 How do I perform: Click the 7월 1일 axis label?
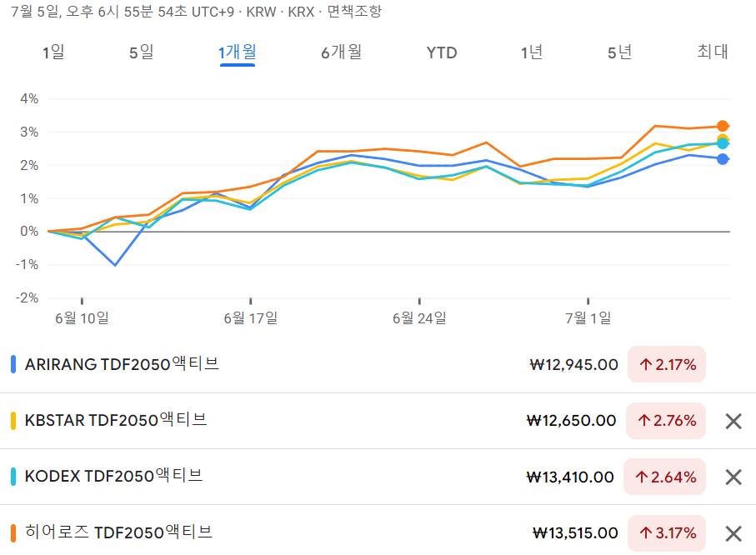588,318
